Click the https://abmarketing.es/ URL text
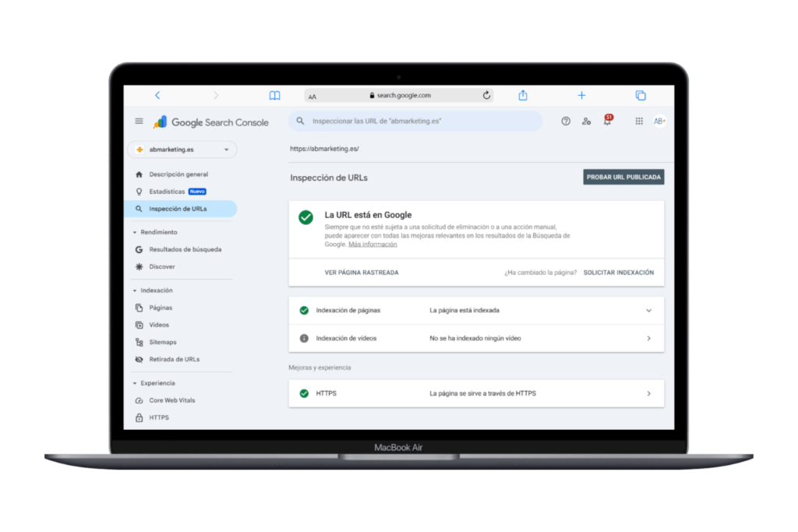798x532 pixels. pyautogui.click(x=324, y=149)
